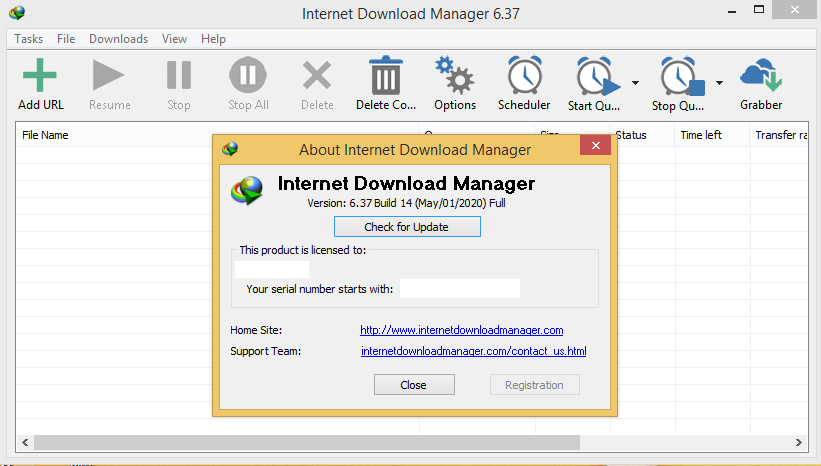This screenshot has width=821, height=466.
Task: Click the horizontal scrollbar right arrow
Action: [x=798, y=442]
